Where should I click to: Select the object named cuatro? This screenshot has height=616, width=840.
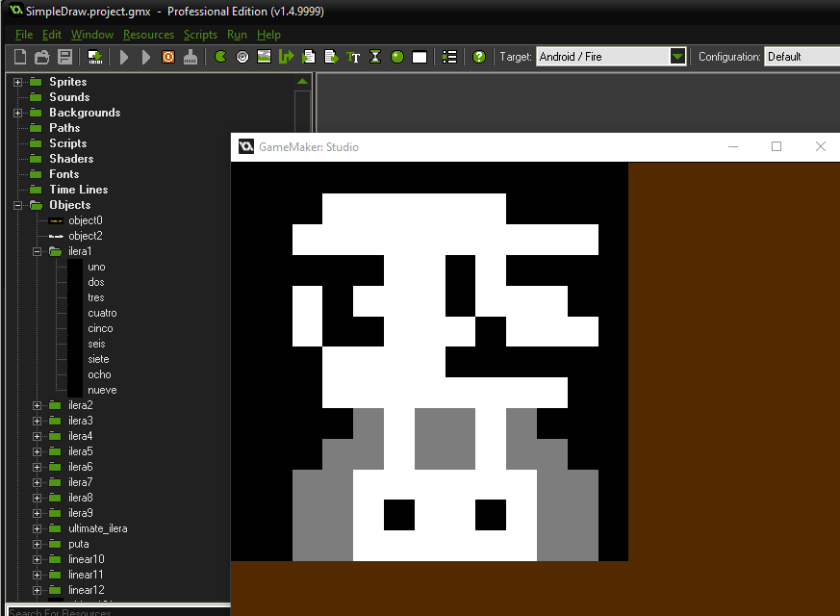102,313
